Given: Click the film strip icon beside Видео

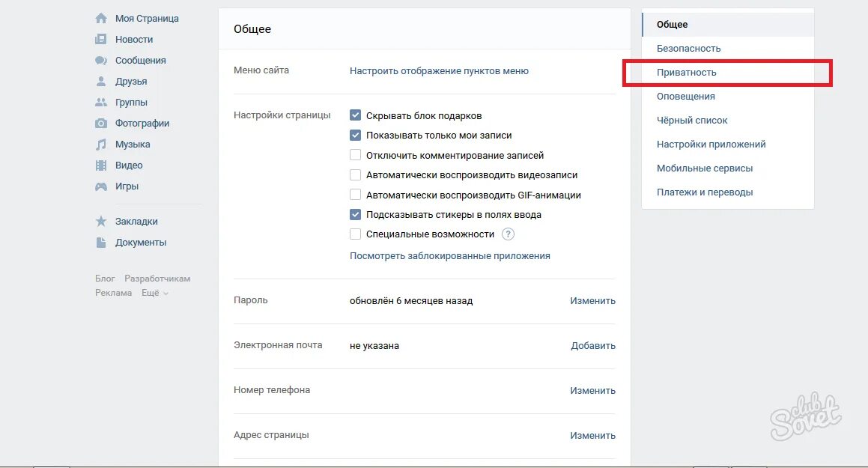Looking at the screenshot, I should [x=101, y=165].
